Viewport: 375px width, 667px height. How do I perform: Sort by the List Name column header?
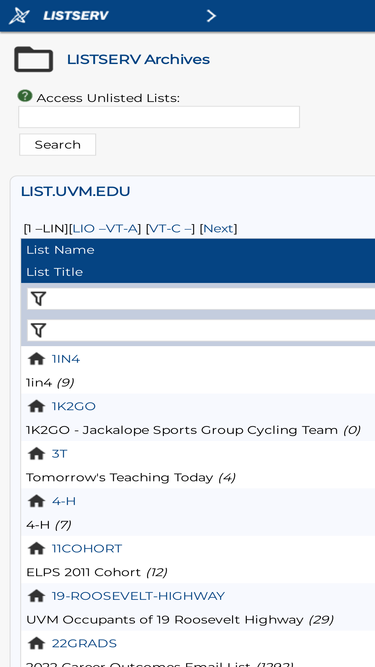coord(60,250)
